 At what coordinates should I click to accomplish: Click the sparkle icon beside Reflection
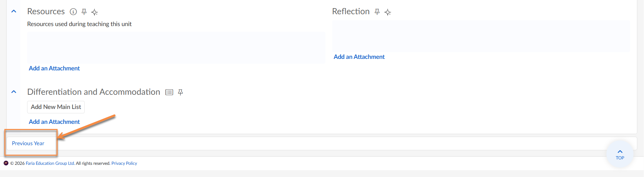tap(388, 12)
